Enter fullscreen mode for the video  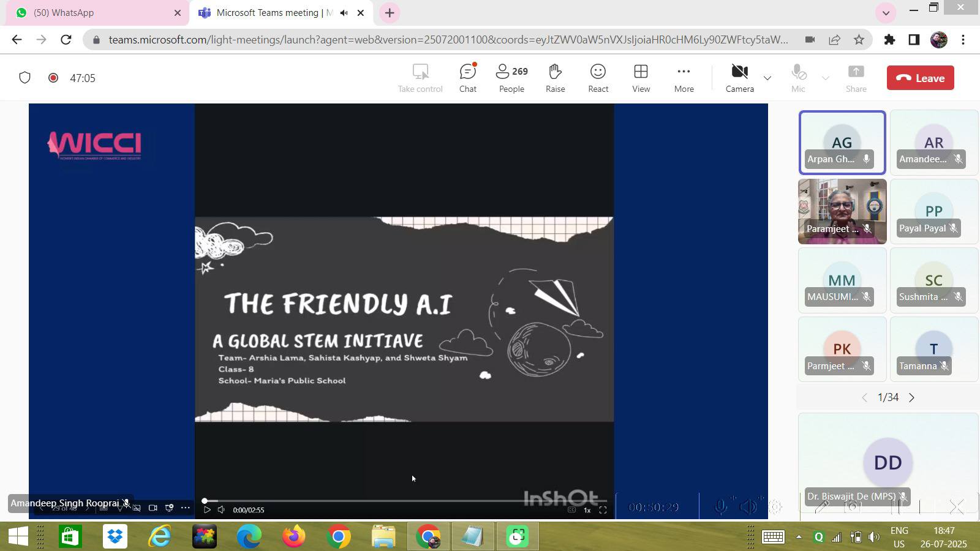(603, 510)
